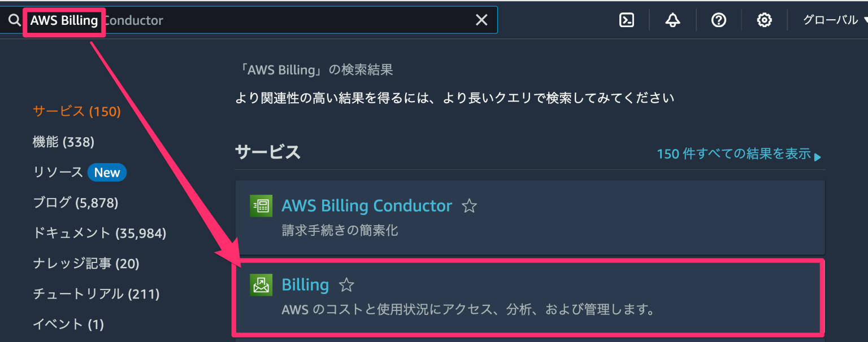The height and width of the screenshot is (342, 868).
Task: Open CloudShell terminal icon
Action: 627,19
